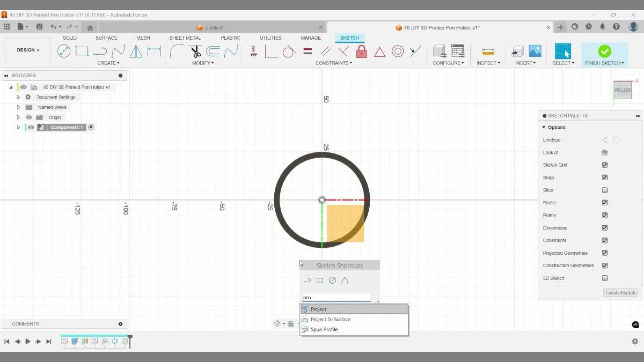Click the Sketch Shortcuts search field
Image resolution: width=644 pixels, height=362 pixels.
[x=336, y=297]
